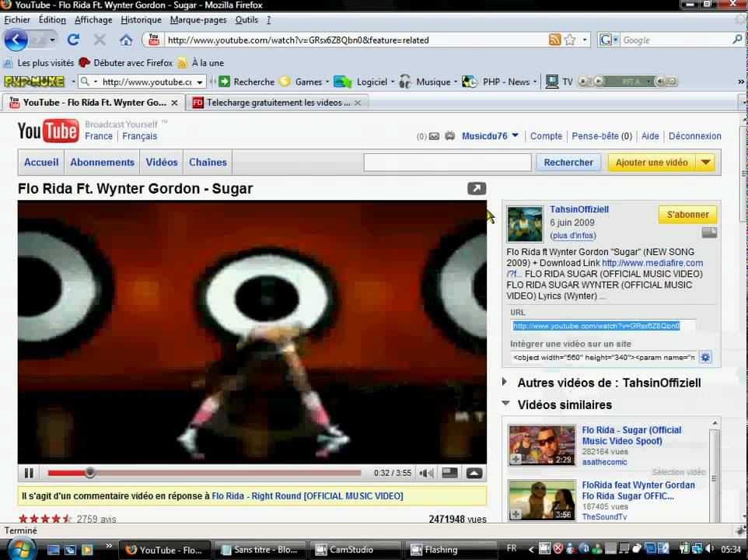This screenshot has width=748, height=560.
Task: Click the video progress slider handle
Action: pos(89,473)
